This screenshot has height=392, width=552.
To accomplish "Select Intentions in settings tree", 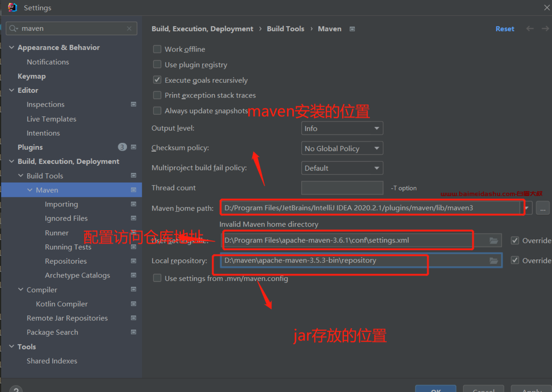I will [43, 133].
